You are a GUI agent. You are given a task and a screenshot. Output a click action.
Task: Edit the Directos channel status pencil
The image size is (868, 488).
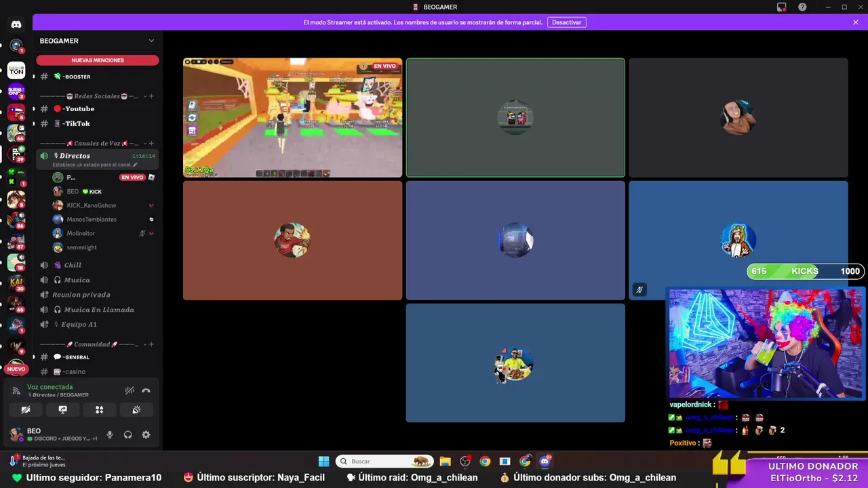tap(135, 165)
